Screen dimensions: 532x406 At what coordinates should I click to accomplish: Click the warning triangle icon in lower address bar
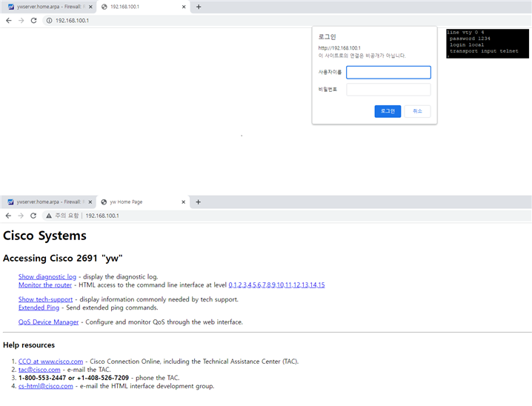click(x=49, y=216)
